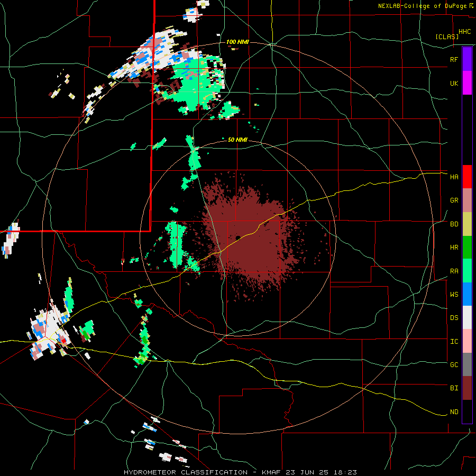Click the red HA legend color swatch
Screen dimensions: 476x476
467,177
